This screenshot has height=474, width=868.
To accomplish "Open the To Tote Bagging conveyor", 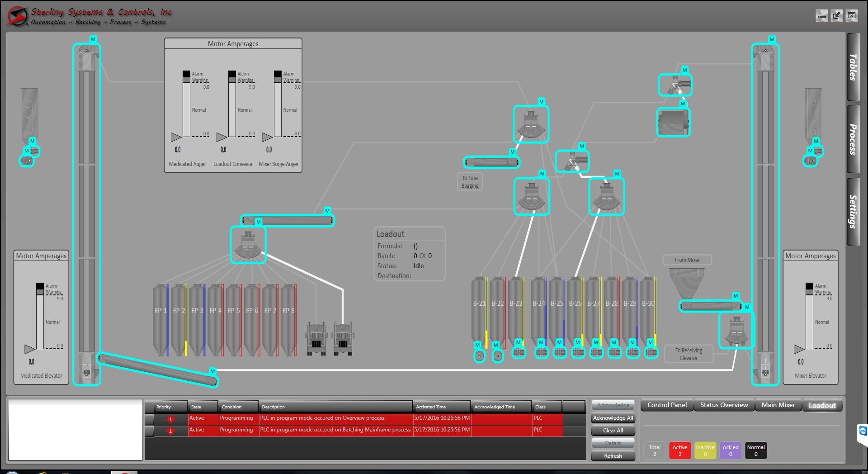I will [491, 162].
